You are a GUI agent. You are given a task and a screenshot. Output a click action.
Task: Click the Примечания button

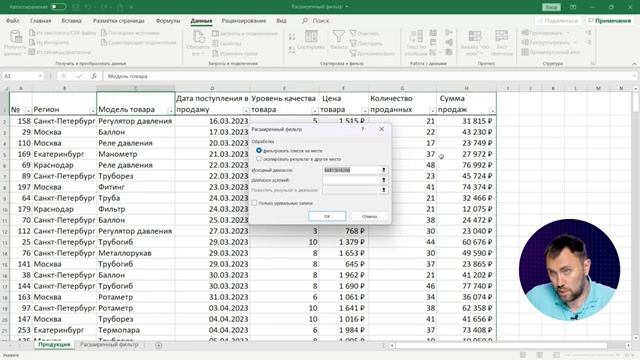coord(609,20)
